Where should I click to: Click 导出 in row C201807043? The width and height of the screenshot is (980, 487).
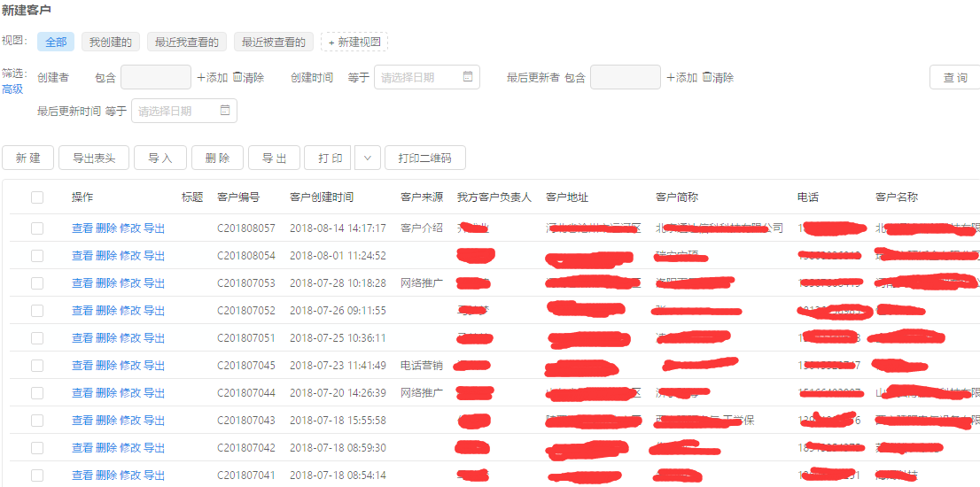point(154,421)
